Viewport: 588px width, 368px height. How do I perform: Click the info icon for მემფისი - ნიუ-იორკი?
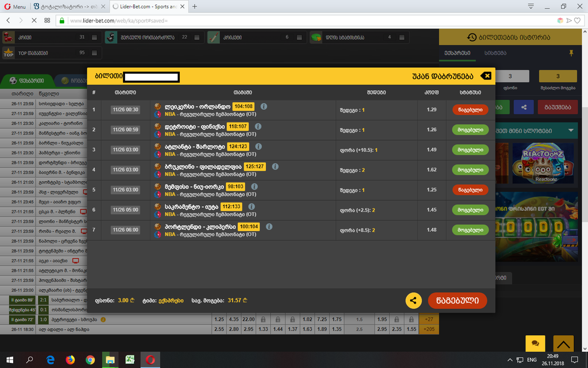[x=254, y=186]
